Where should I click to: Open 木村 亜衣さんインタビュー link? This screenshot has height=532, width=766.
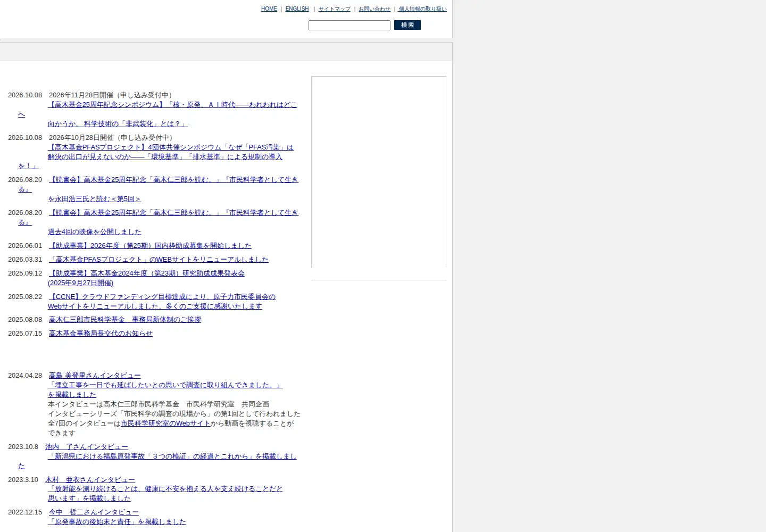90,480
